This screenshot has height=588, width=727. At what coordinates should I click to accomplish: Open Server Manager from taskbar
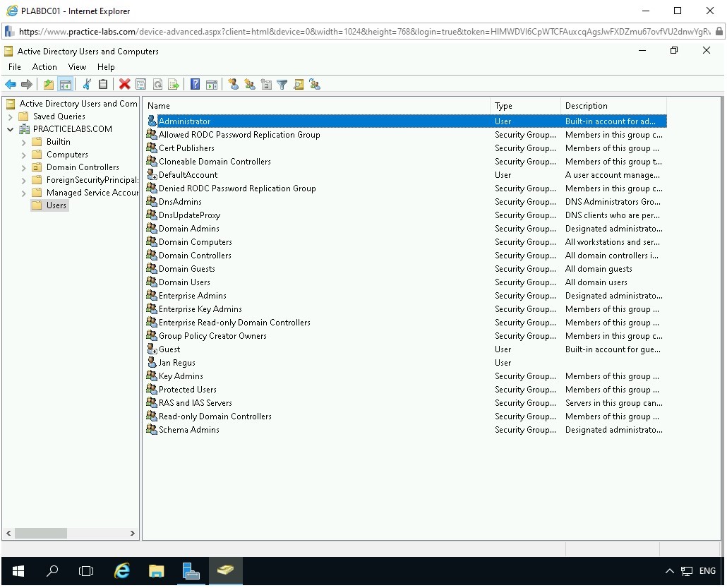pyautogui.click(x=191, y=571)
